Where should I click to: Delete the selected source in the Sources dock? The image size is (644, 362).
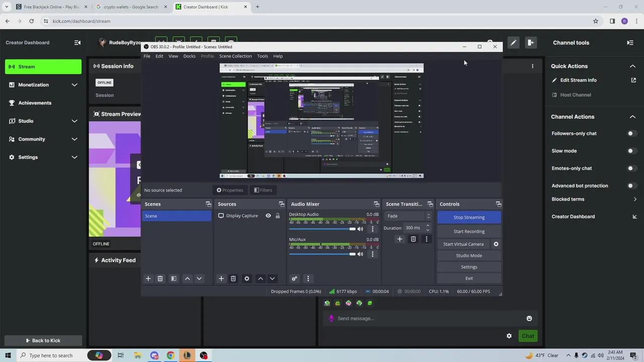pyautogui.click(x=233, y=279)
